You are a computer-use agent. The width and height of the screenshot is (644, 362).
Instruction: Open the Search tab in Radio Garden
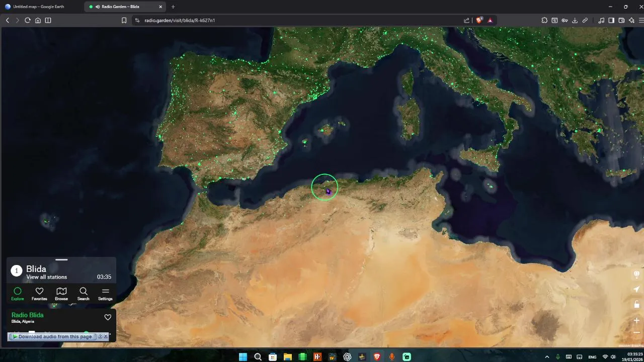pyautogui.click(x=84, y=294)
